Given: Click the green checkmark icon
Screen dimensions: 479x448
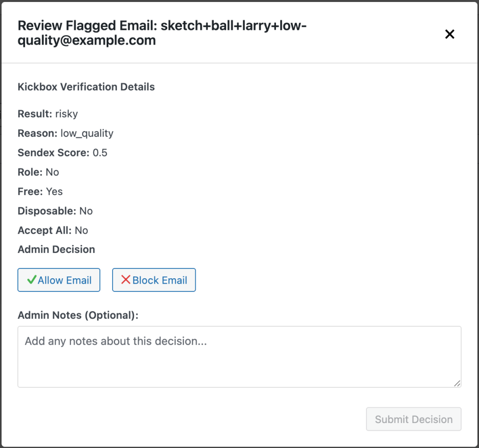Looking at the screenshot, I should pyautogui.click(x=32, y=280).
